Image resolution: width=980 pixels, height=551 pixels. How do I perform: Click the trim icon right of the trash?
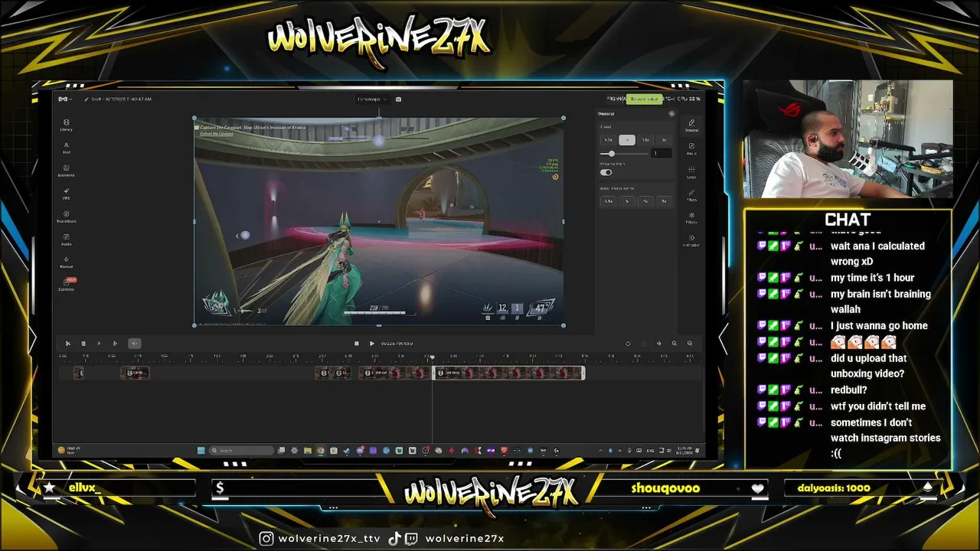99,344
